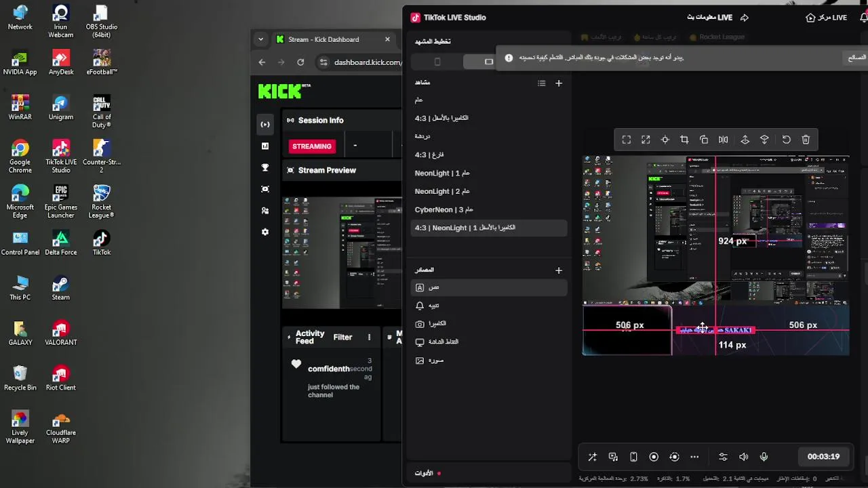Open the audio mixer sliders icon

coord(723,457)
